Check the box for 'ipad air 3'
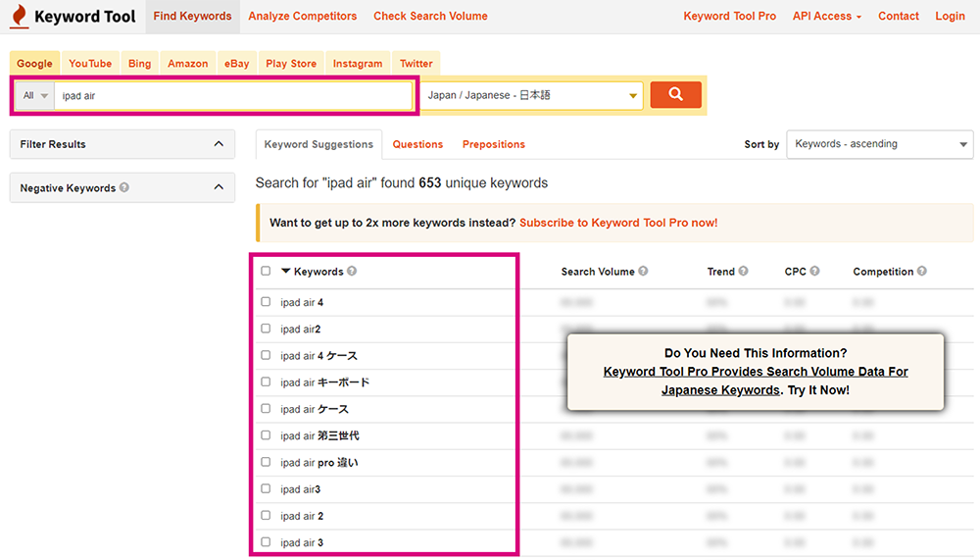 coord(266,541)
